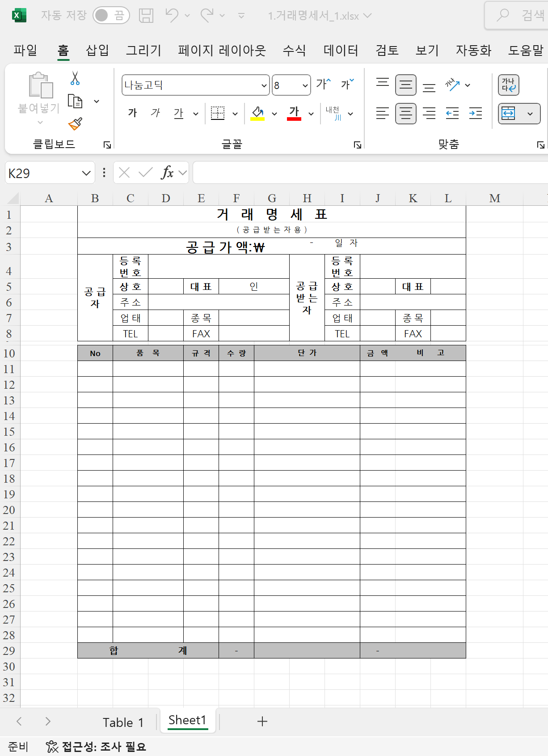Toggle Bold (가) formatting
The height and width of the screenshot is (756, 548).
(x=132, y=113)
